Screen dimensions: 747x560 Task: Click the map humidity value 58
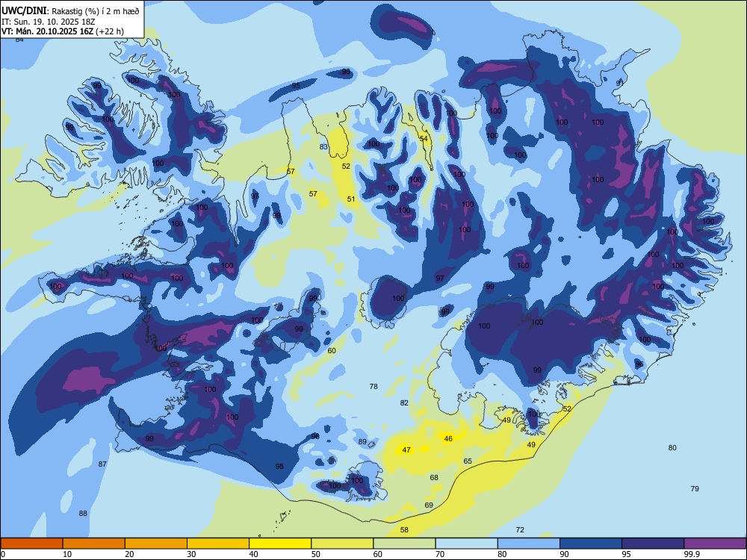click(404, 529)
